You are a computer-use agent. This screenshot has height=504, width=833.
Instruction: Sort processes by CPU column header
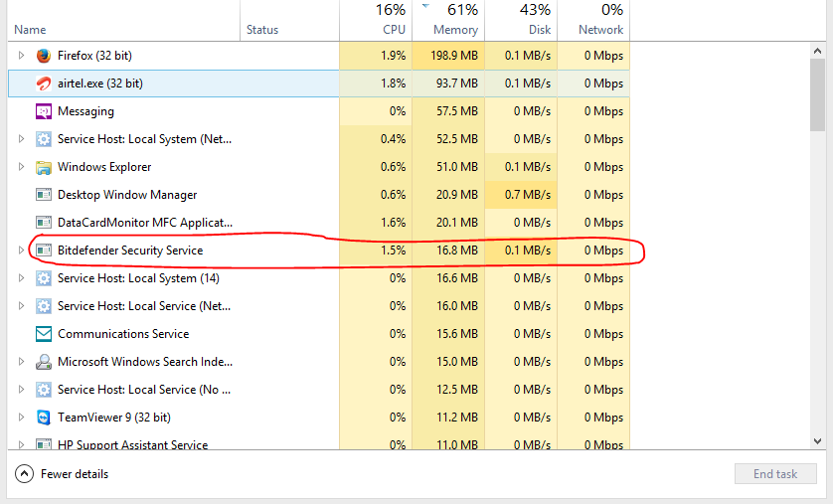pos(376,21)
